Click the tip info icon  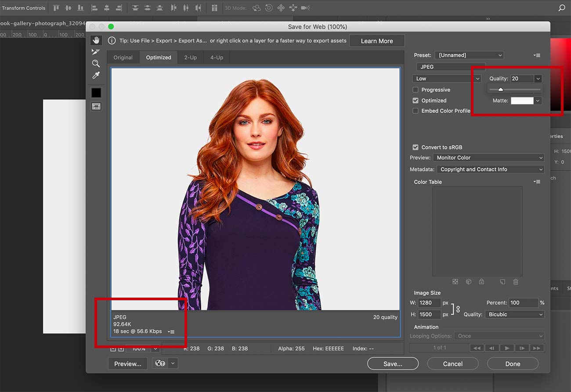pos(112,40)
